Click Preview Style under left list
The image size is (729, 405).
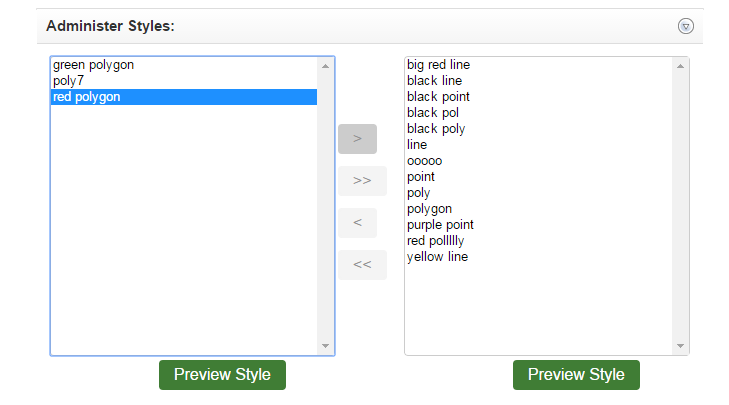coord(222,375)
